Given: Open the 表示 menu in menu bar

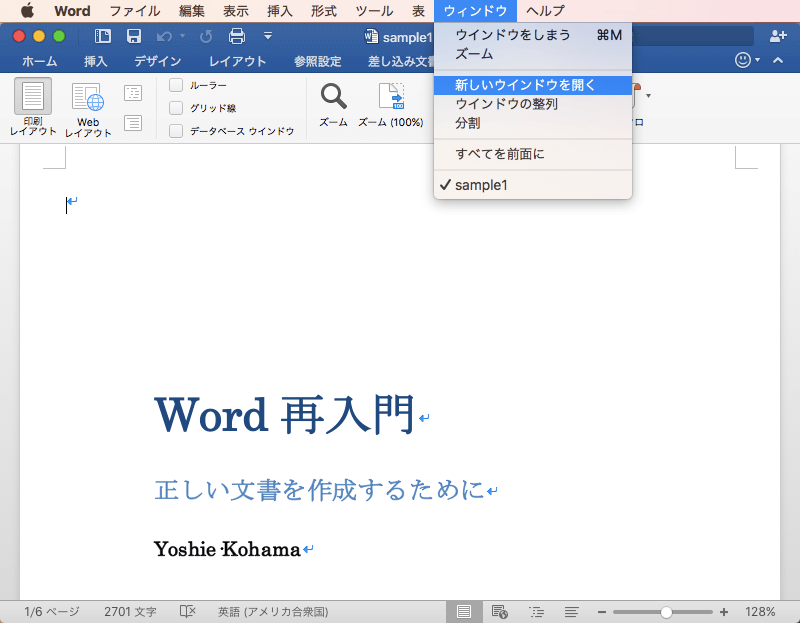Looking at the screenshot, I should (236, 11).
